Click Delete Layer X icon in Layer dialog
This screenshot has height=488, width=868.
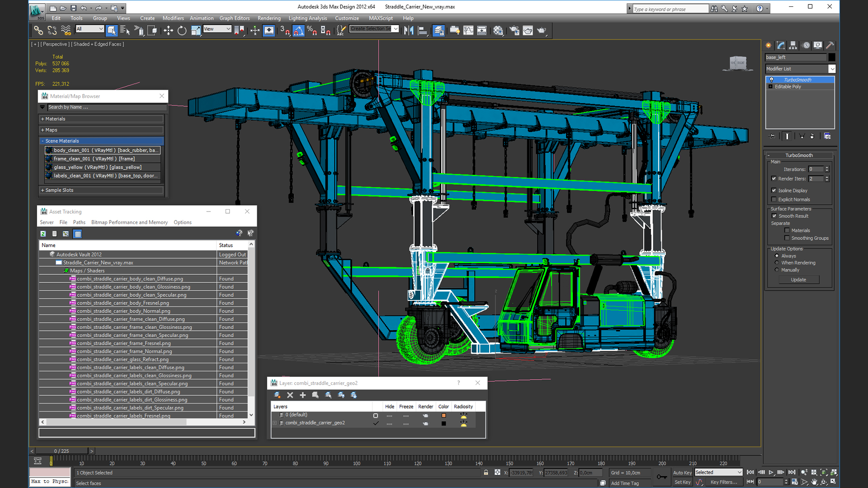[x=290, y=395]
